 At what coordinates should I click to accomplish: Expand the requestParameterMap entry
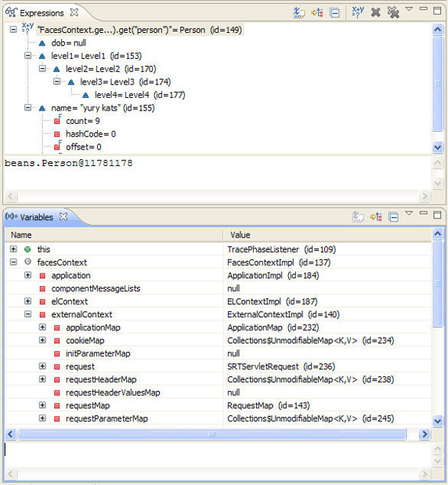[x=42, y=418]
